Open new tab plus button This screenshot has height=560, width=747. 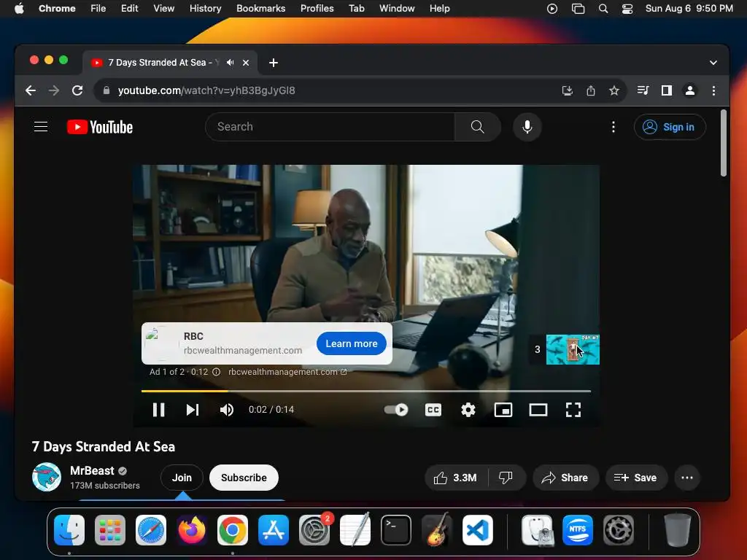pyautogui.click(x=274, y=63)
